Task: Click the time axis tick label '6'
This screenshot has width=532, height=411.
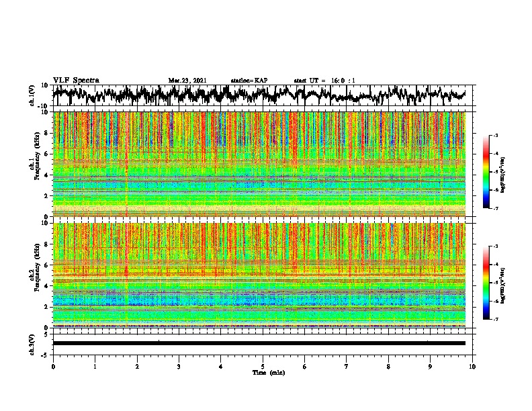Action: click(305, 367)
